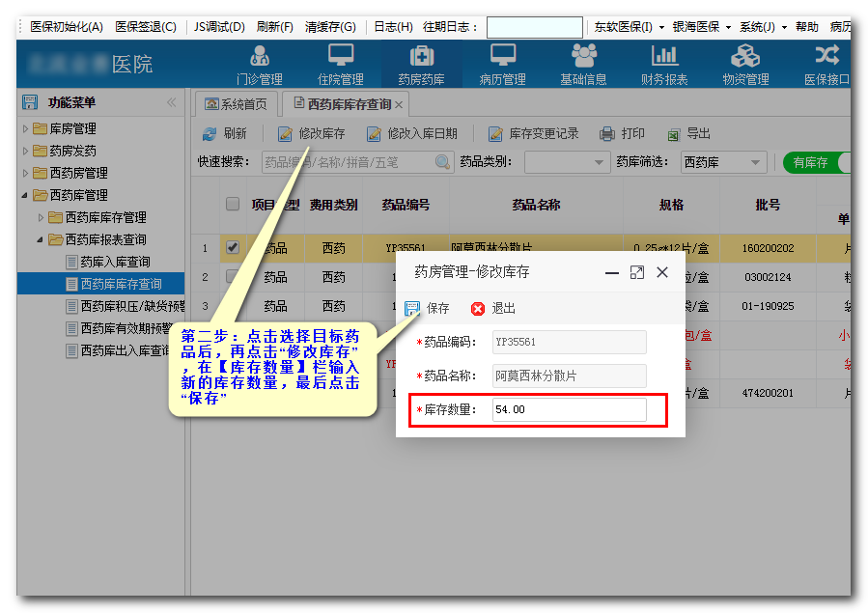Expand the 库房管理 tree folder
This screenshot has width=868, height=613.
(x=26, y=128)
